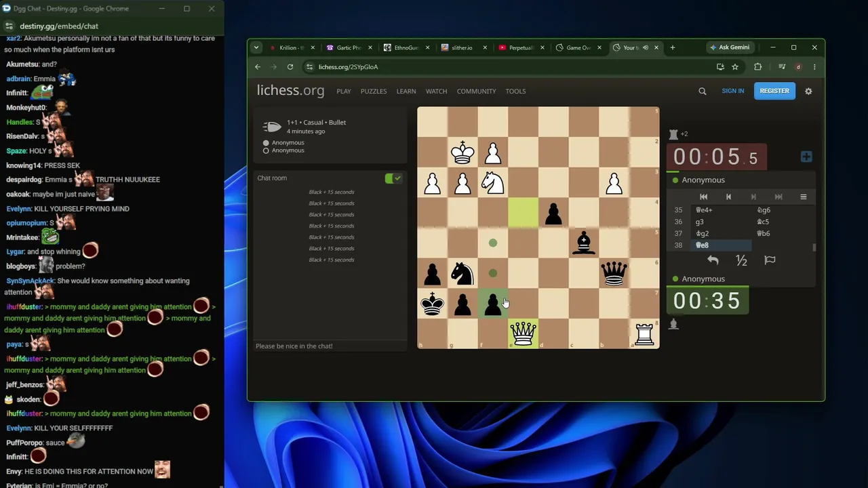Click the REGISTER button
The height and width of the screenshot is (488, 868).
774,91
